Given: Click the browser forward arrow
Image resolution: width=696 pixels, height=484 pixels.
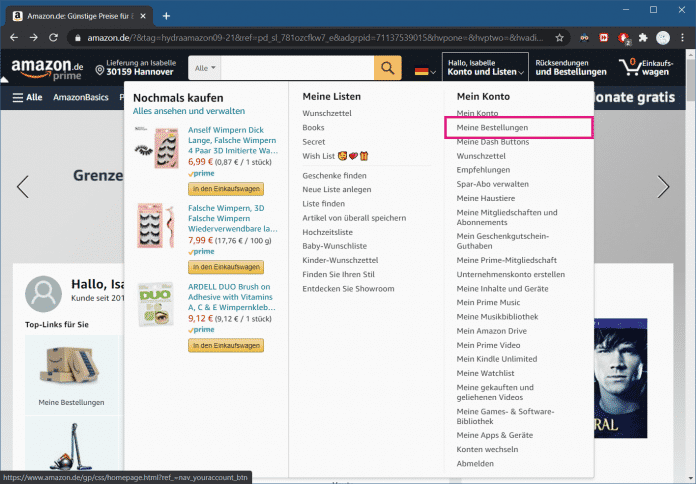Looking at the screenshot, I should (34, 38).
